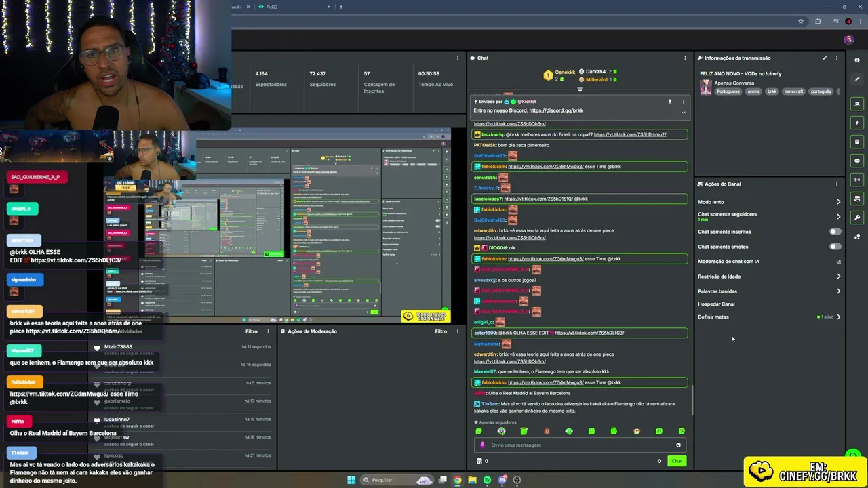
Task: Toggle Chat somente emotes switch
Action: pyautogui.click(x=835, y=247)
